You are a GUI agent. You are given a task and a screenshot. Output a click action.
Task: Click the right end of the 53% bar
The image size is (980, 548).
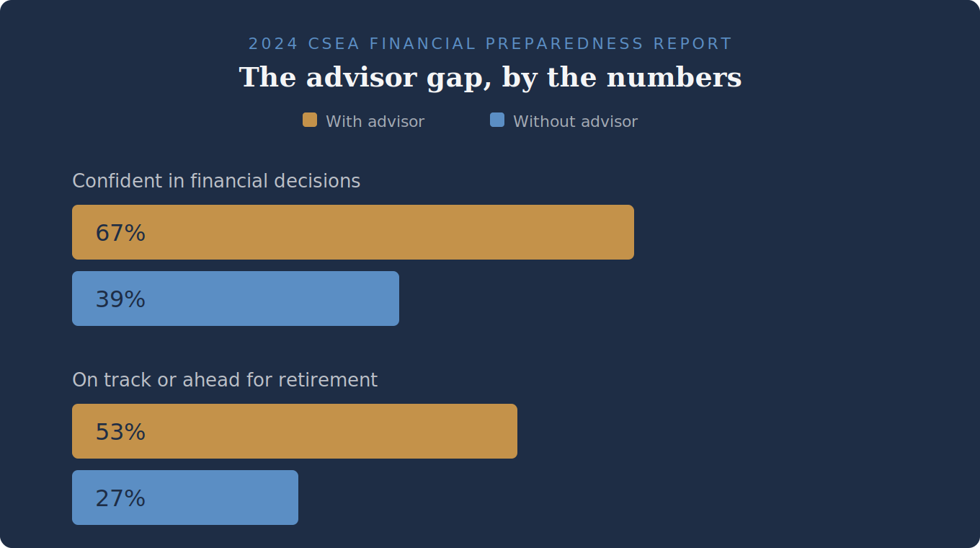click(x=512, y=431)
